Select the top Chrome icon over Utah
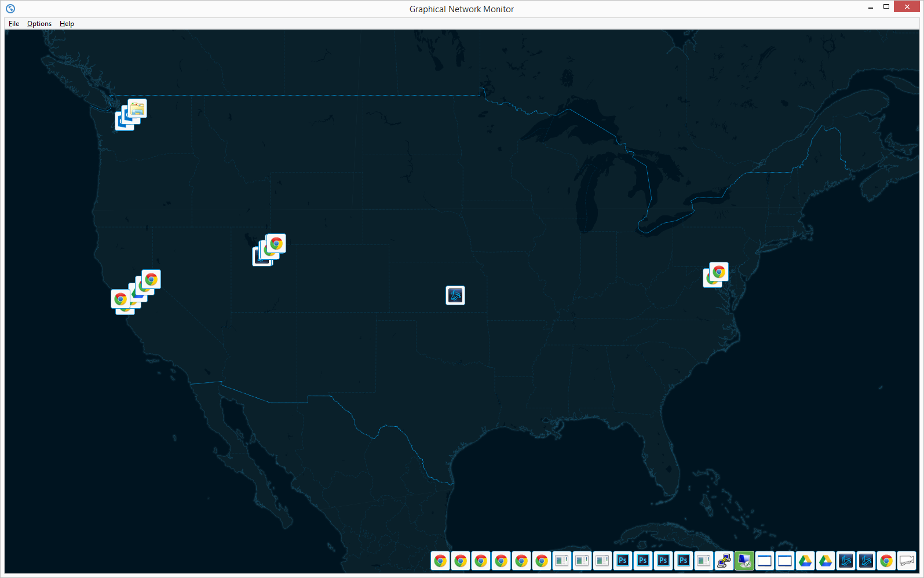This screenshot has width=924, height=578. [x=276, y=243]
